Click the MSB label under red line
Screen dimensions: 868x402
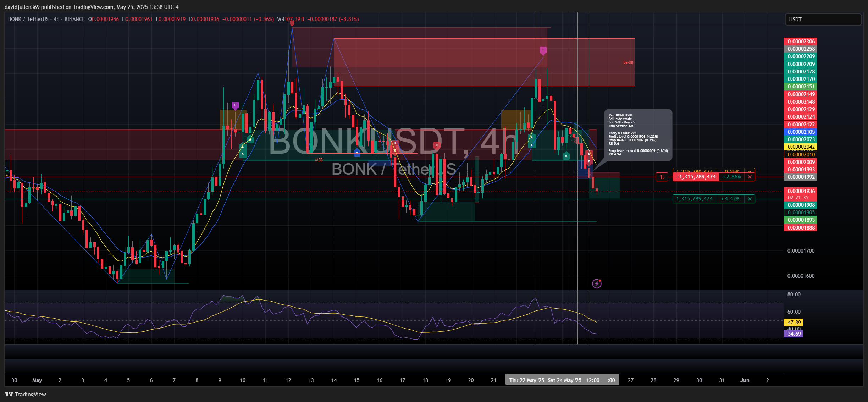pyautogui.click(x=319, y=160)
